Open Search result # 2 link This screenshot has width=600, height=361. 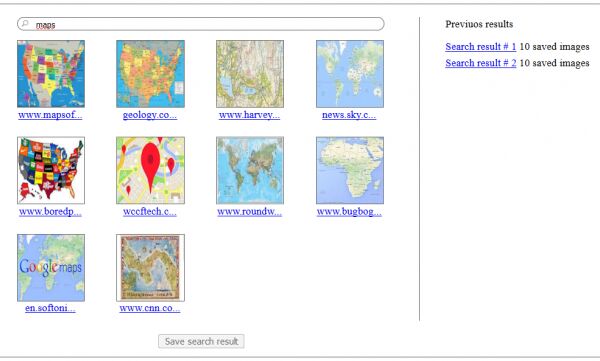pyautogui.click(x=481, y=63)
